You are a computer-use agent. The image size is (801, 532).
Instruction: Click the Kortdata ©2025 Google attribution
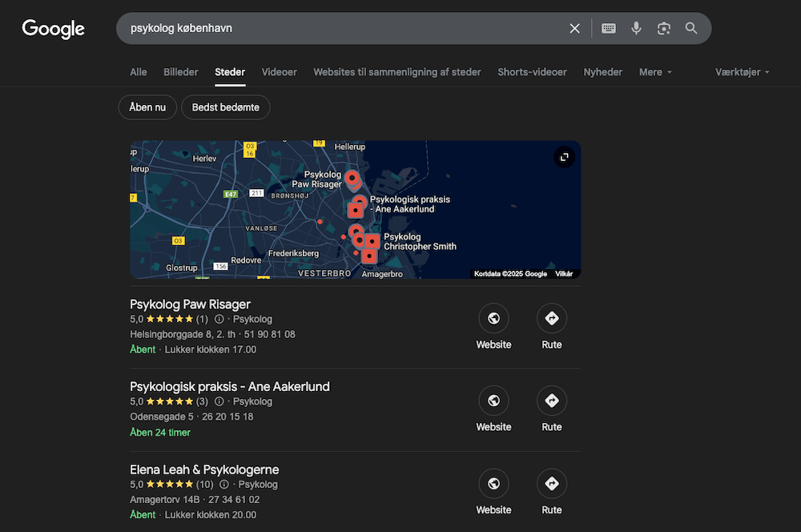[510, 274]
